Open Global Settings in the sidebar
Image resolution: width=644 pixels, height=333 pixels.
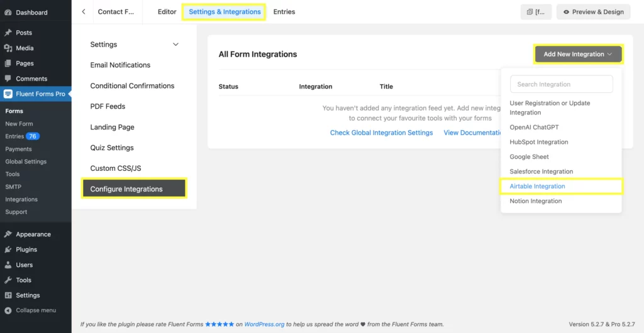point(26,161)
